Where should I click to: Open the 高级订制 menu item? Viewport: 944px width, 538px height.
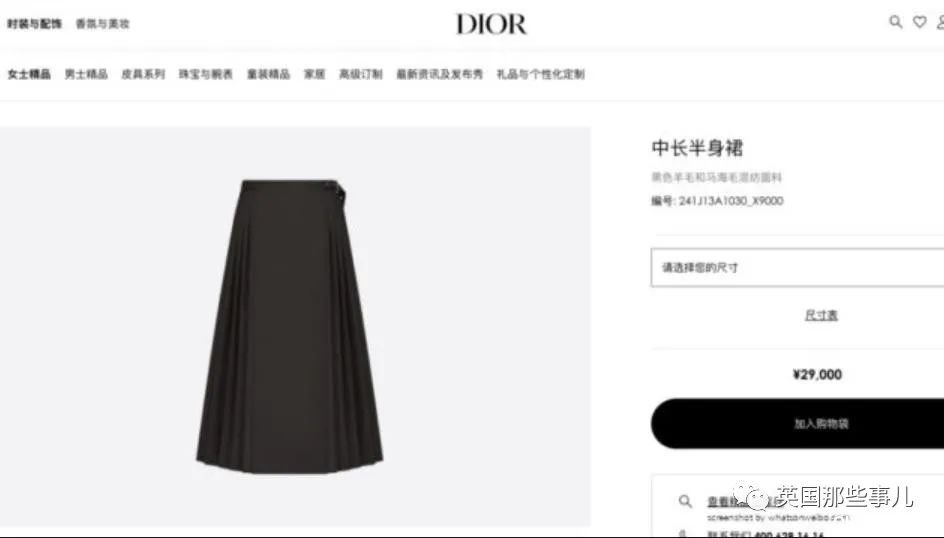tap(361, 74)
